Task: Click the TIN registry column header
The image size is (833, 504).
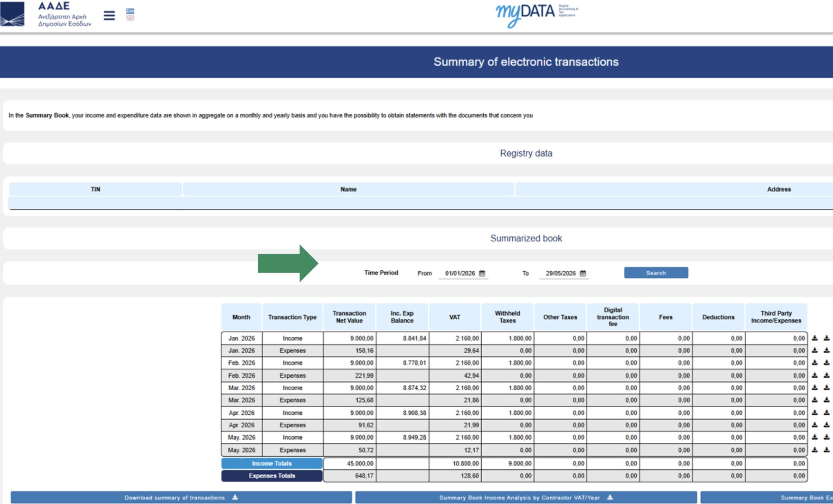Action: click(x=95, y=189)
